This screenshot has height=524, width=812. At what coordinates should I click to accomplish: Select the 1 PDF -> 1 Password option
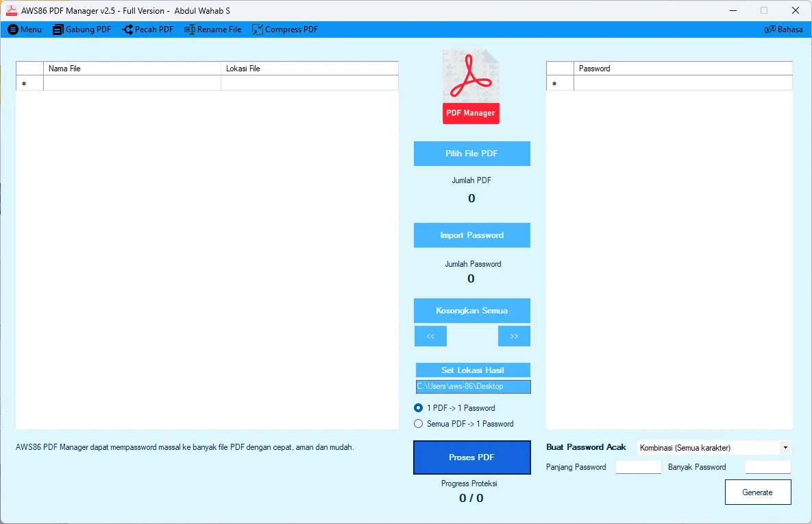(x=418, y=407)
